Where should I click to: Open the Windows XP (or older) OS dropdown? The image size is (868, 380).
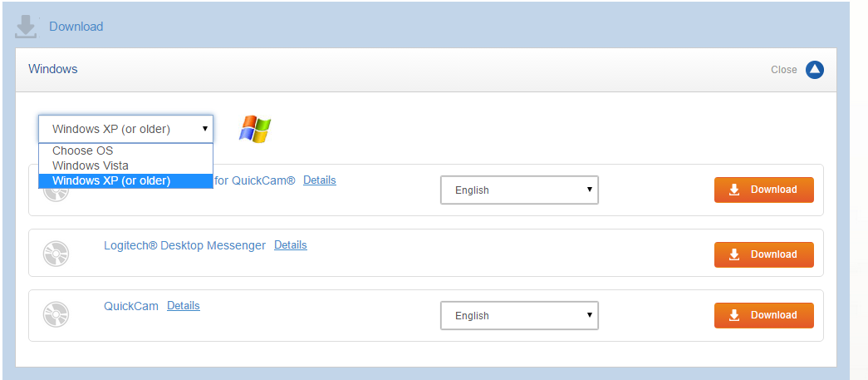pyautogui.click(x=125, y=129)
